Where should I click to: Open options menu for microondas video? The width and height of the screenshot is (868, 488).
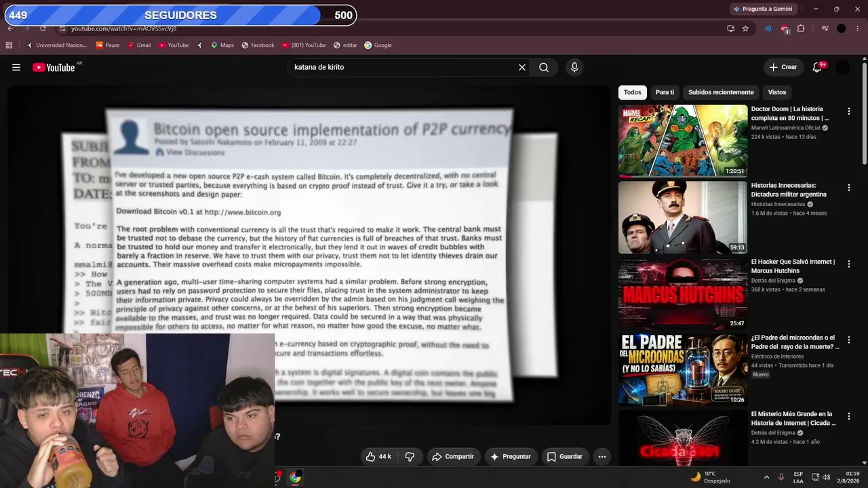[849, 340]
